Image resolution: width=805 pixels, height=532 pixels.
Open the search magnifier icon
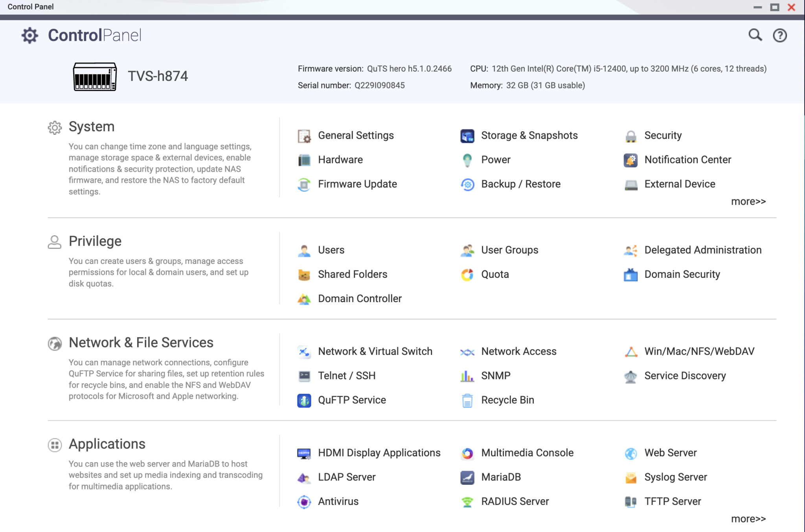tap(755, 35)
